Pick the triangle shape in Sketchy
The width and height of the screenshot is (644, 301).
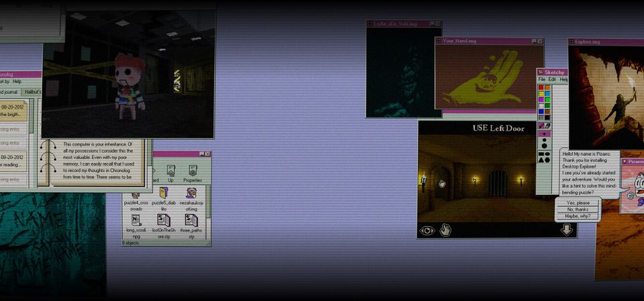point(541,160)
